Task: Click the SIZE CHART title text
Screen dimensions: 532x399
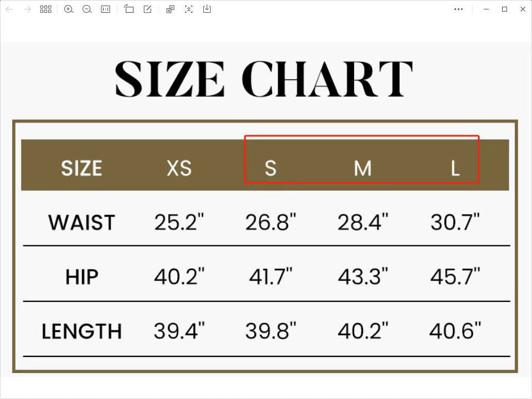Action: coord(264,80)
